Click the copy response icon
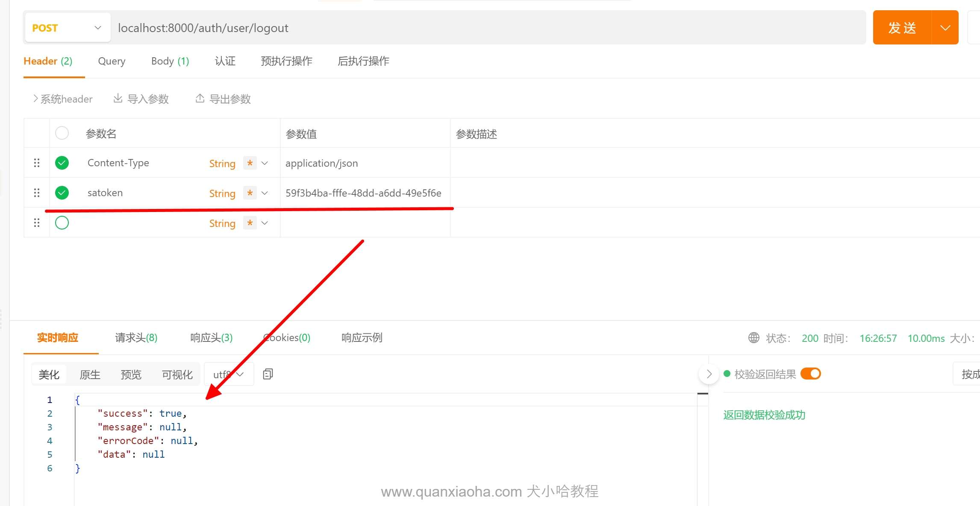The width and height of the screenshot is (980, 506). [268, 374]
